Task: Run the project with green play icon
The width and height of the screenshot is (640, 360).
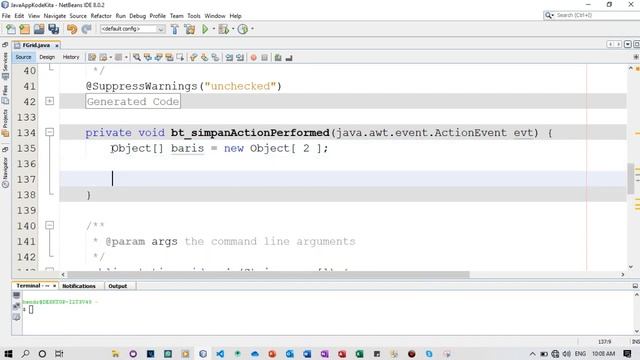Action: 205,29
